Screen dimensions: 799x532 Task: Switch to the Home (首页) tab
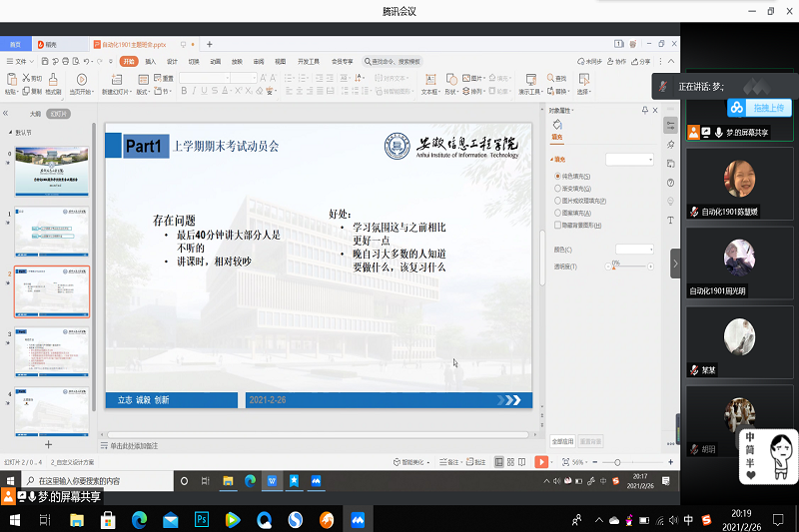(x=15, y=44)
